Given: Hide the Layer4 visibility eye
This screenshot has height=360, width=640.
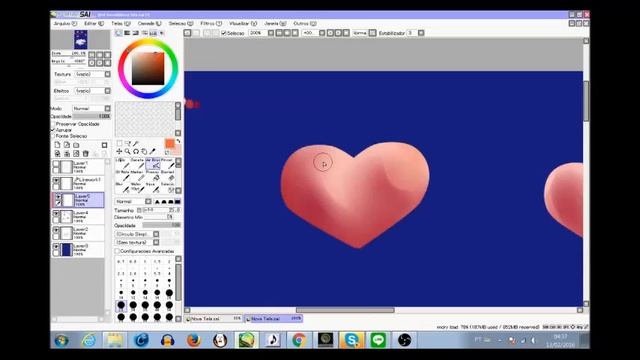Looking at the screenshot, I should pos(56,213).
